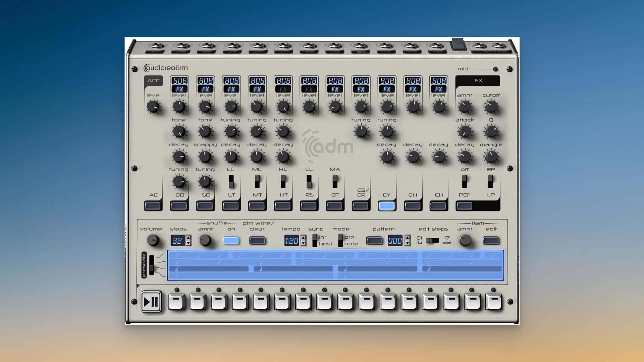Image resolution: width=644 pixels, height=362 pixels.
Task: Switch the bass drum 606 display to 808
Action: pyautogui.click(x=179, y=80)
